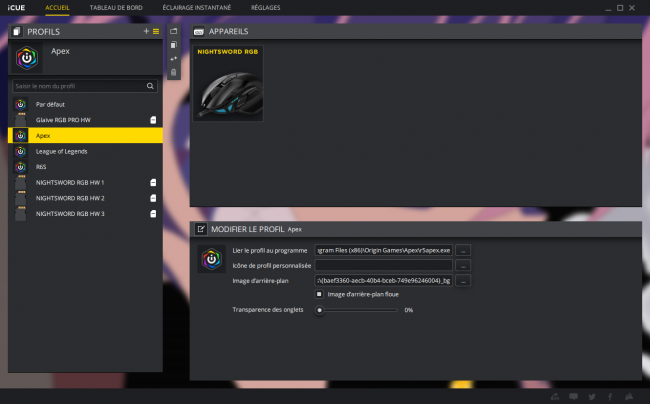Click the delete profile trash icon
This screenshot has width=650, height=404.
point(174,72)
